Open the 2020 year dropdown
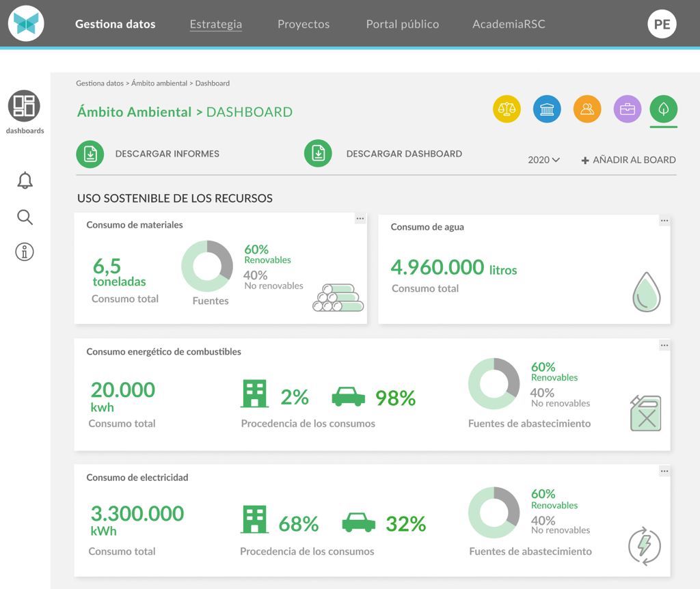Image resolution: width=700 pixels, height=589 pixels. tap(543, 160)
